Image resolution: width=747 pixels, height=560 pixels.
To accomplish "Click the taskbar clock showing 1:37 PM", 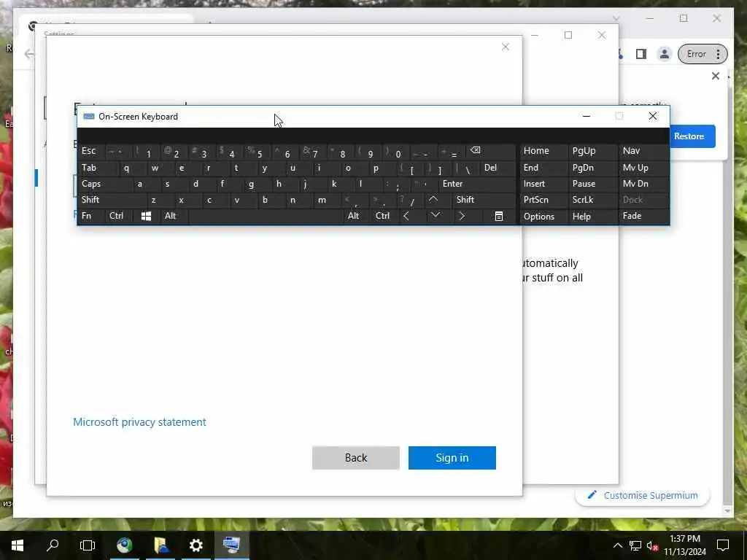I will pos(685,545).
